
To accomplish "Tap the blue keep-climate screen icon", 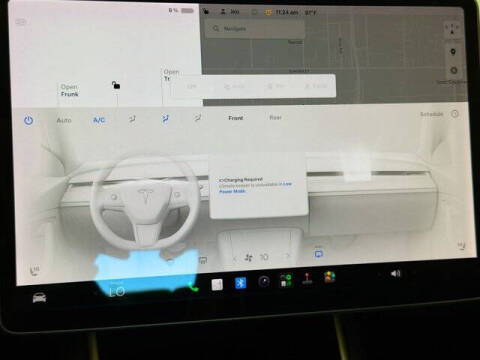I will (318, 254).
